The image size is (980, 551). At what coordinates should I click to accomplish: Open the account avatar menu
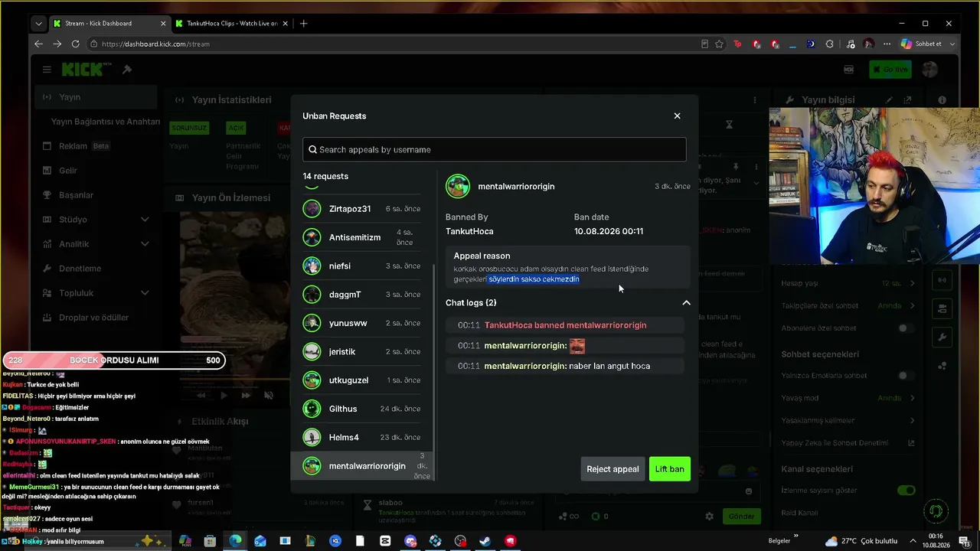(929, 70)
